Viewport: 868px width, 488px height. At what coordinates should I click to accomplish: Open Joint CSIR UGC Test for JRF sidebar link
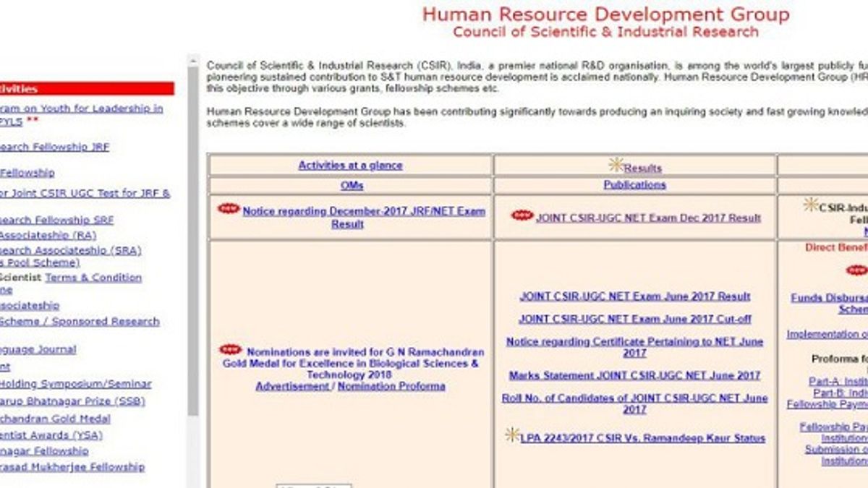pyautogui.click(x=85, y=194)
